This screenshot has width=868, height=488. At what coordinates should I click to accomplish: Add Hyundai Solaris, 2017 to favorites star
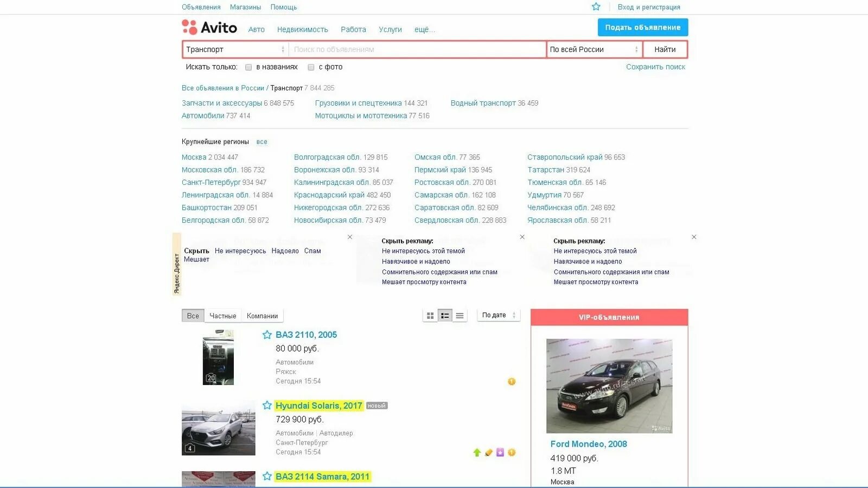point(267,405)
